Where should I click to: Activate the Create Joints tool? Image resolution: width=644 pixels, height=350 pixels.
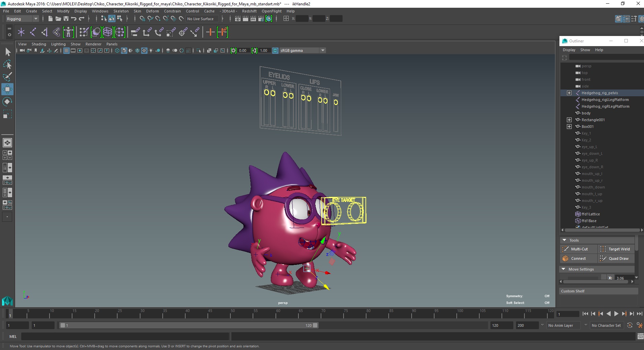(x=33, y=32)
